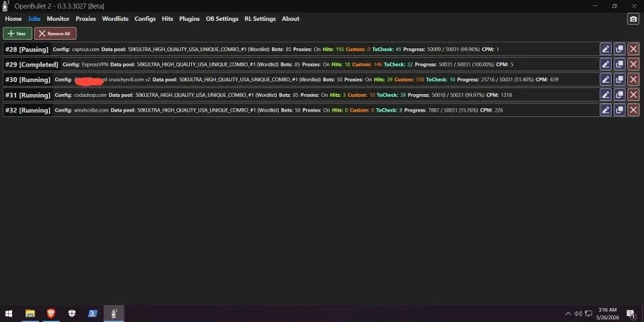Open the taskbar clock showing 3:16 AM
644x322 pixels.
coord(608,314)
